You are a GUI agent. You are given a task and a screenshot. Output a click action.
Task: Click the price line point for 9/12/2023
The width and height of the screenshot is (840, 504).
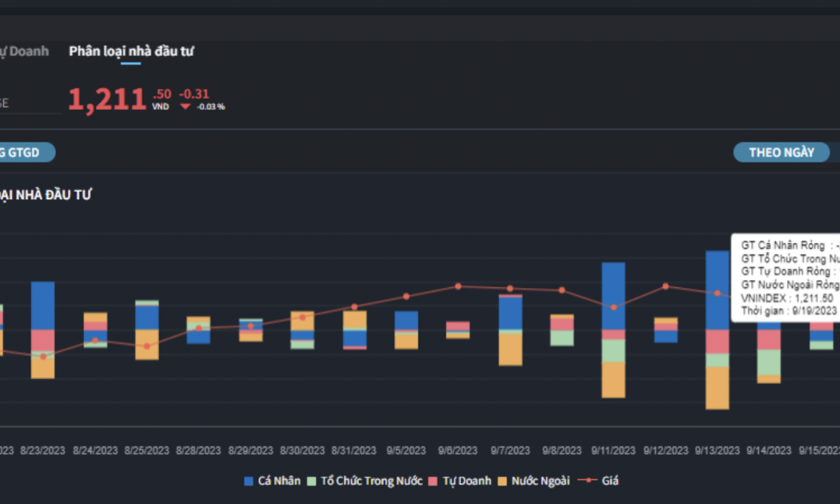point(666,286)
